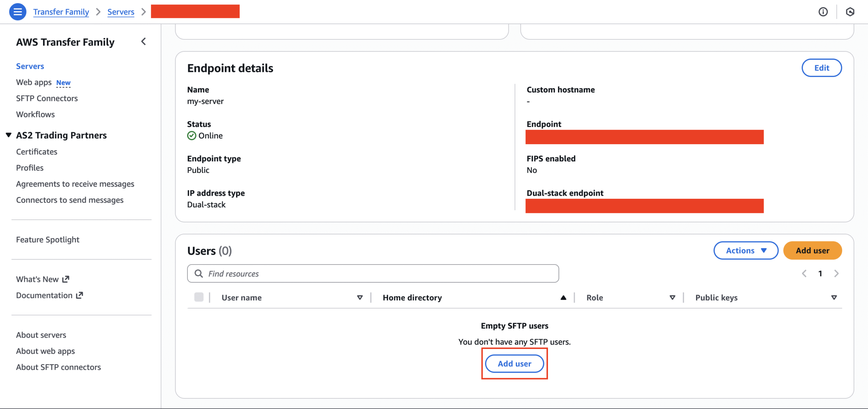The image size is (868, 409).
Task: Toggle the select-all users checkbox
Action: pos(199,297)
